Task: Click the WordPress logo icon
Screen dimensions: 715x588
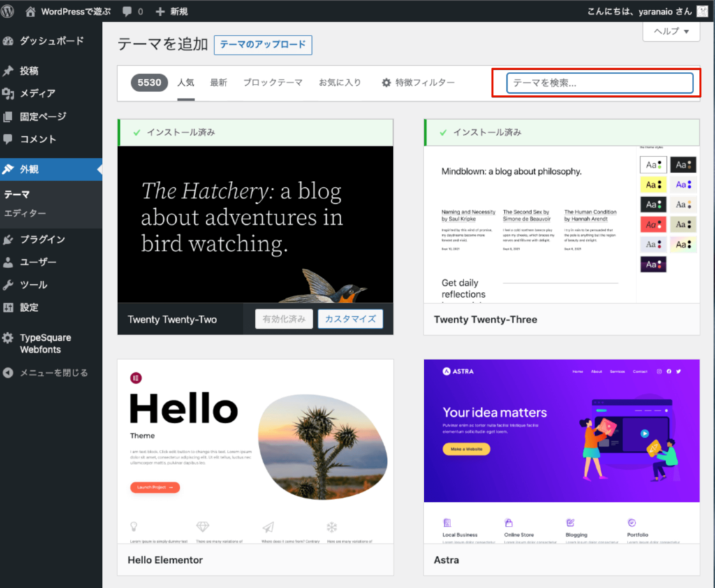Action: 7,11
